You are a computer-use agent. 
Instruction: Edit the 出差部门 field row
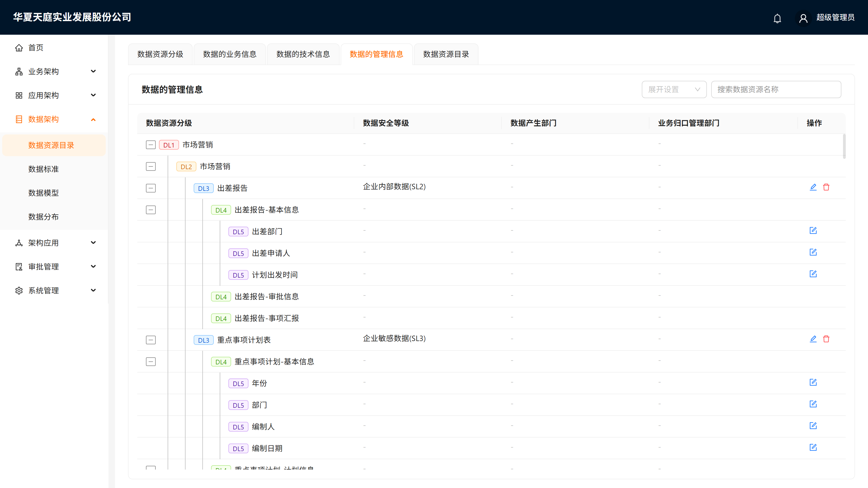[x=813, y=230]
